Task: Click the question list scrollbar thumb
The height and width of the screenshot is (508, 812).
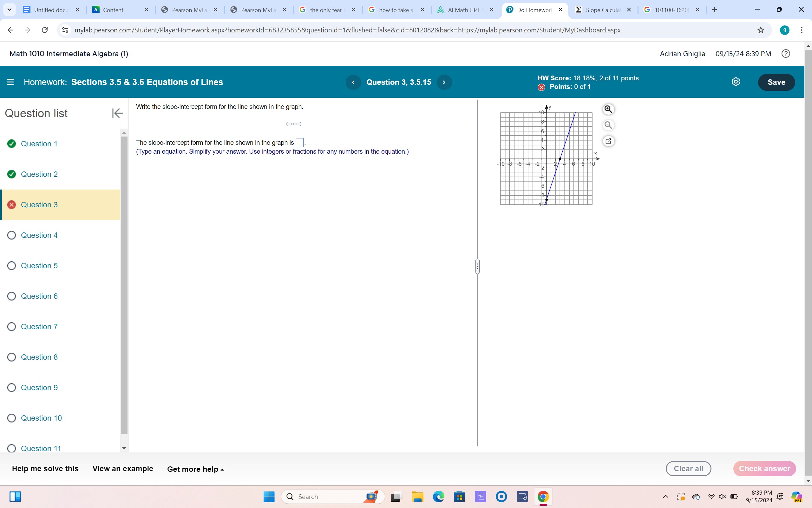Action: tap(124, 285)
